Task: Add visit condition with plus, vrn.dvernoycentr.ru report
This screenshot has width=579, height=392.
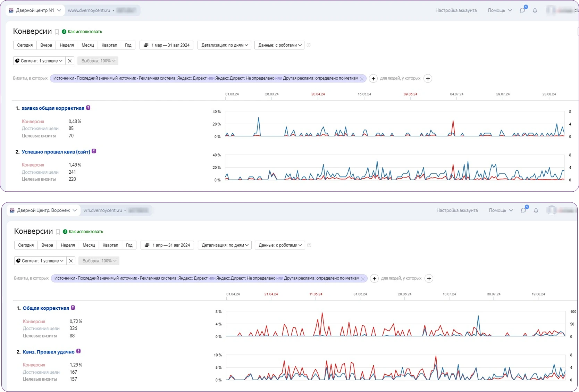Action: 374,278
